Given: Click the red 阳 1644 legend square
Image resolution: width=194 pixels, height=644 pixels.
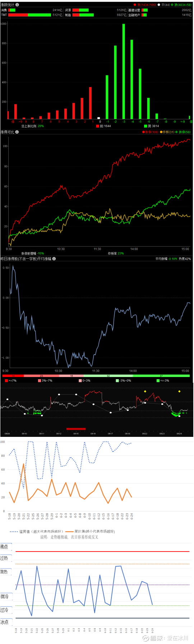Looking at the screenshot, I should (97, 126).
